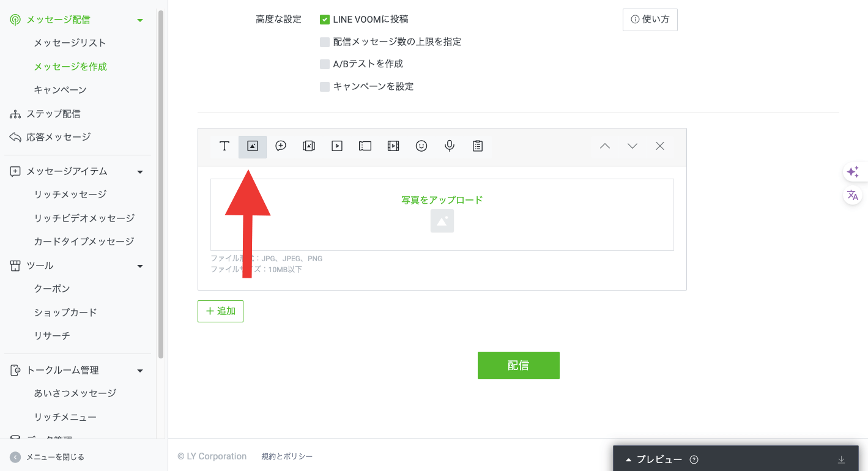Viewport: 868px width, 471px height.
Task: Click the photo upload placeholder image icon
Action: pyautogui.click(x=442, y=221)
